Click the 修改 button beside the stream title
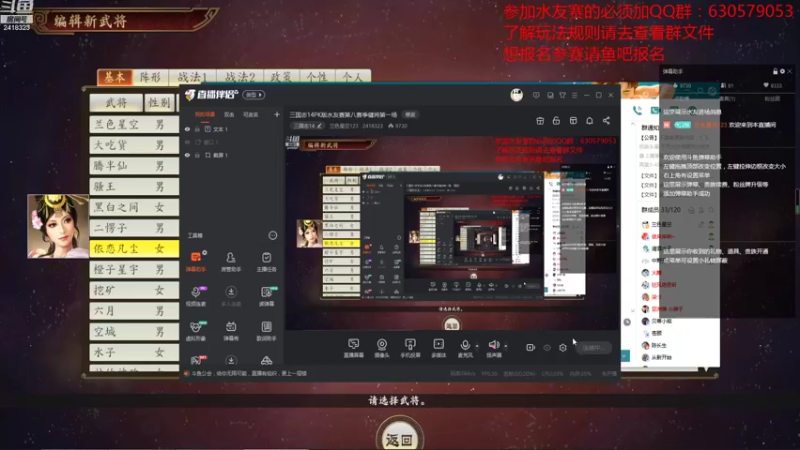The height and width of the screenshot is (450, 800). coord(410,115)
